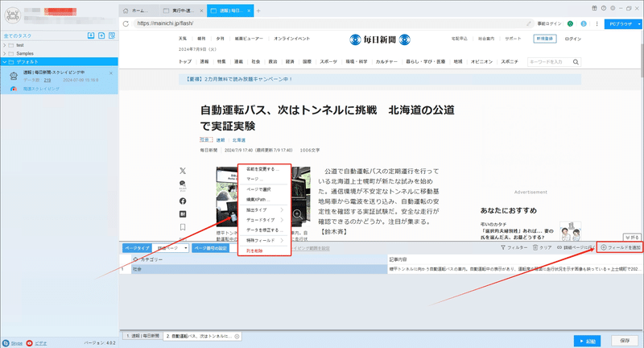644x348 pixels.
Task: Click the gift box icon in the title bar
Action: pos(594,8)
